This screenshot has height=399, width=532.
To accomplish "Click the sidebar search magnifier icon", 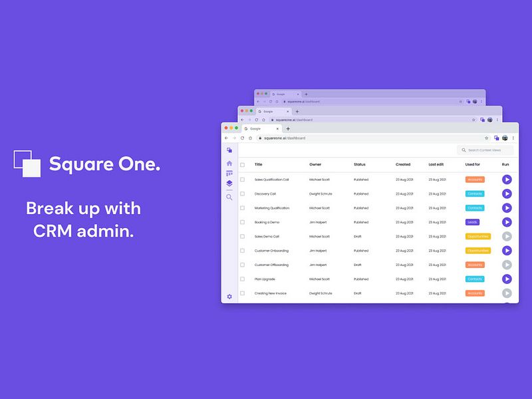I will [229, 197].
